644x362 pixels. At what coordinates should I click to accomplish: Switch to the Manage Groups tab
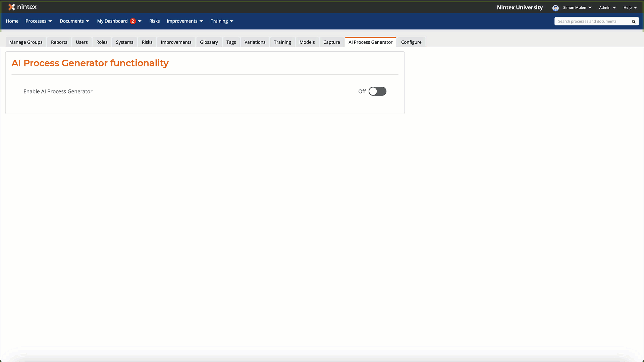point(26,42)
